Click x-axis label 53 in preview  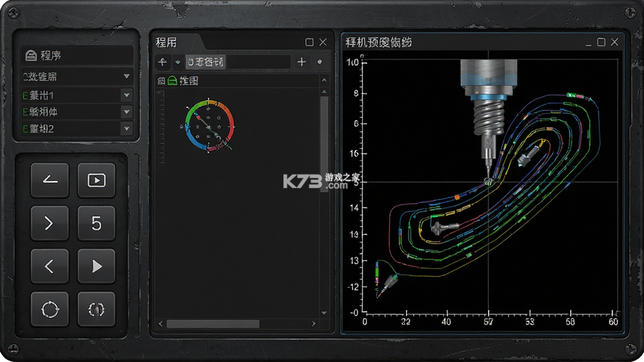(x=530, y=322)
